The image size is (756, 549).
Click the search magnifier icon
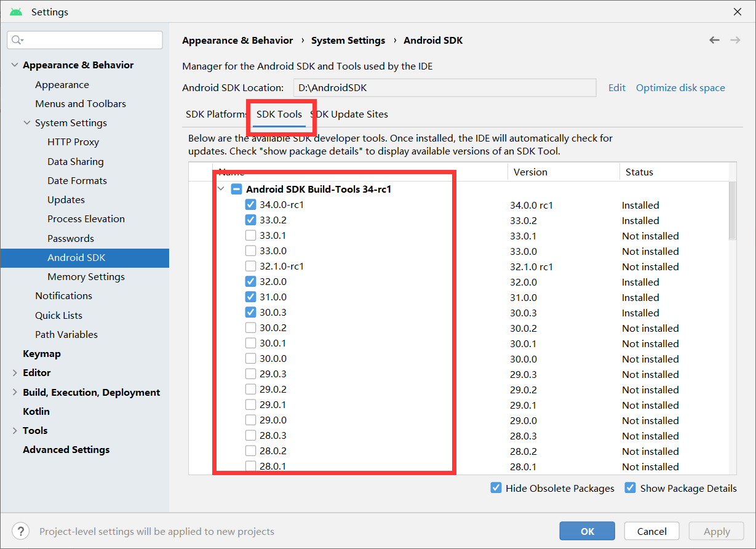coord(17,40)
